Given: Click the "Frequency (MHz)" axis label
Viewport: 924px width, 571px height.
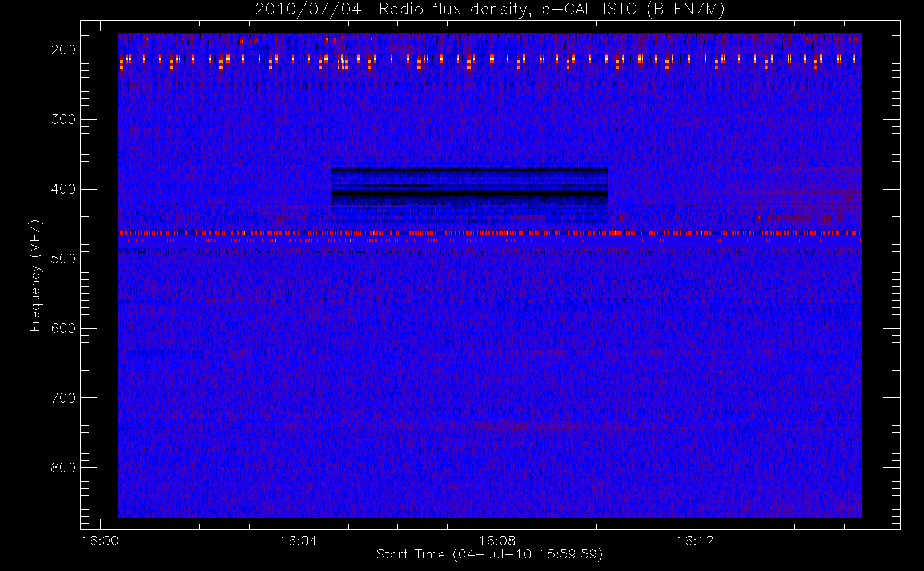Looking at the screenshot, I should pos(35,275).
